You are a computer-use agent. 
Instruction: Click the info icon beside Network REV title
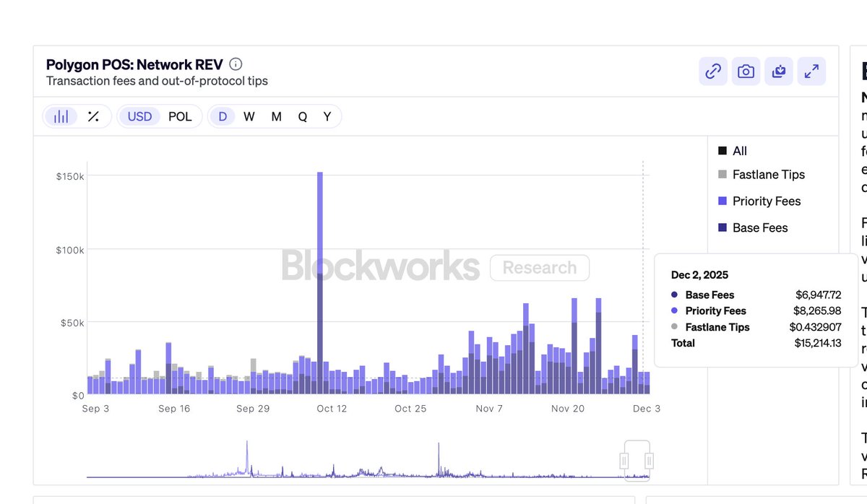(236, 64)
